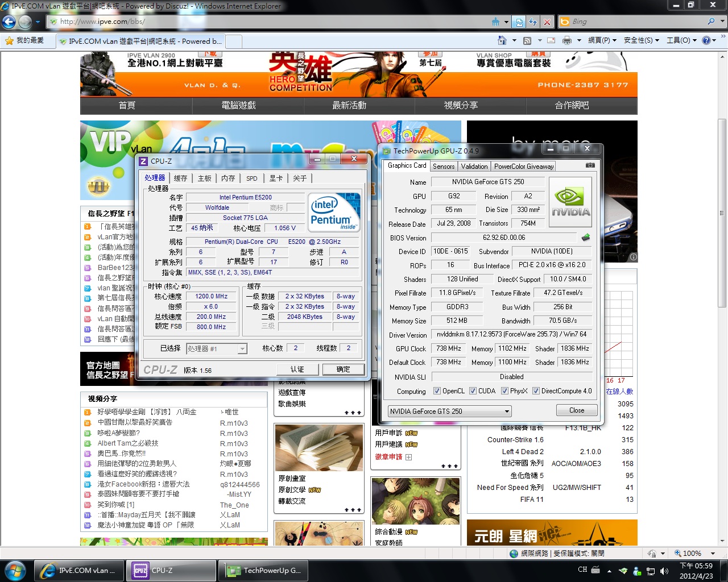The width and height of the screenshot is (728, 582).
Task: Open the 視頻分享 link in site navigation
Action: pyautogui.click(x=461, y=105)
